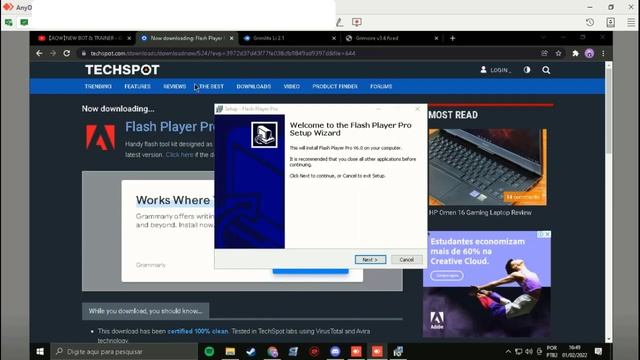
Task: Open the Chrome three-dot menu
Action: point(603,53)
